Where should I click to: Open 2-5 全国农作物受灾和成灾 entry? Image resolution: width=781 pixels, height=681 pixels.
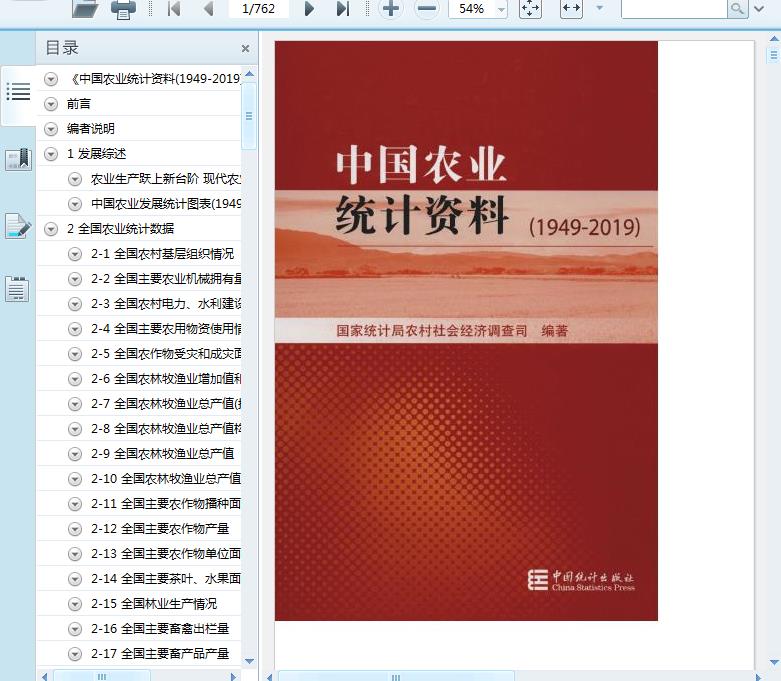coord(166,354)
